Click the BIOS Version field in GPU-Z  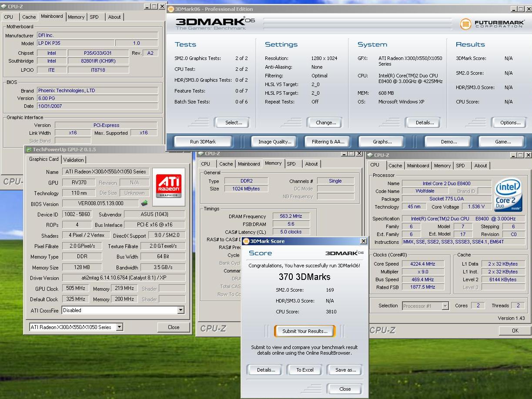pos(100,203)
